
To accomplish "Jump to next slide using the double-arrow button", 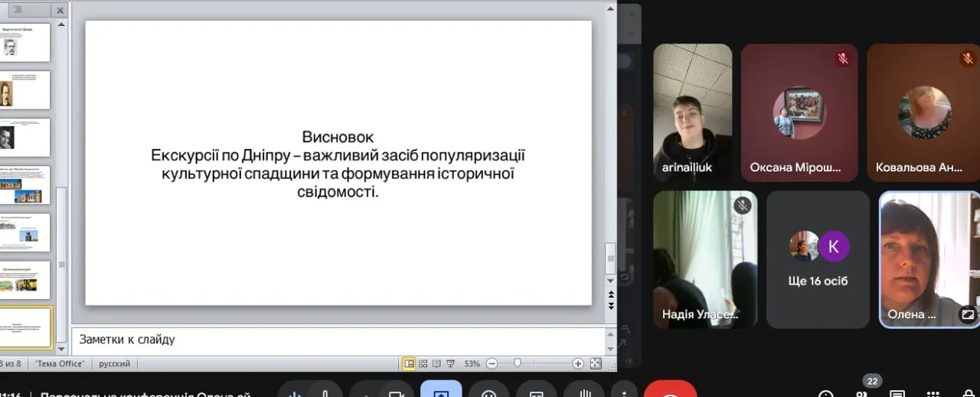I will click(x=610, y=306).
